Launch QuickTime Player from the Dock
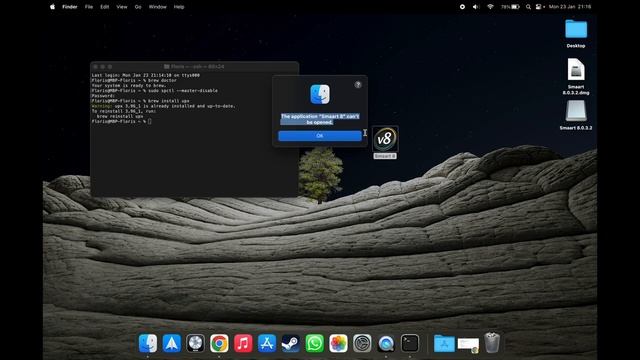Screen dimensions: 640x360 pos(386,343)
